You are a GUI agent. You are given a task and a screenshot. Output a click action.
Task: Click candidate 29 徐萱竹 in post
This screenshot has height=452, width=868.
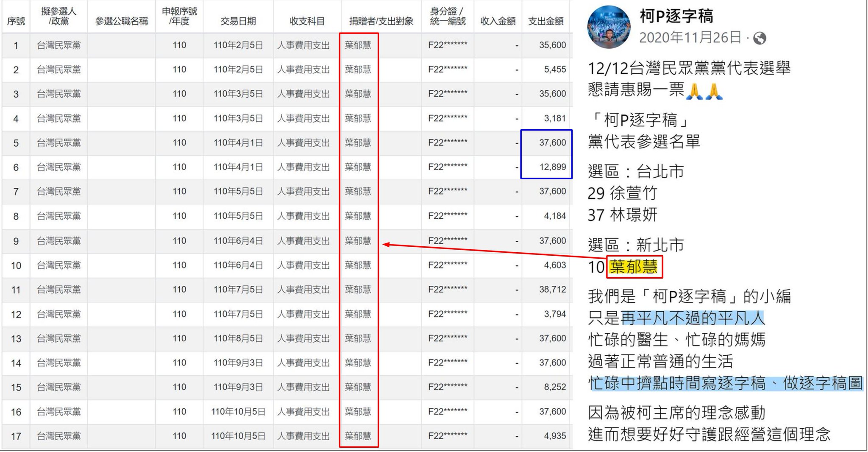(622, 193)
